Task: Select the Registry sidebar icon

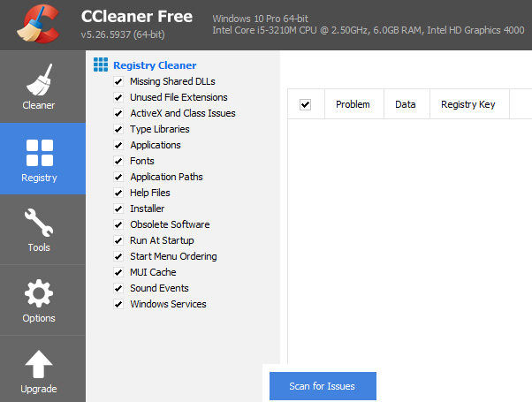Action: coord(40,153)
